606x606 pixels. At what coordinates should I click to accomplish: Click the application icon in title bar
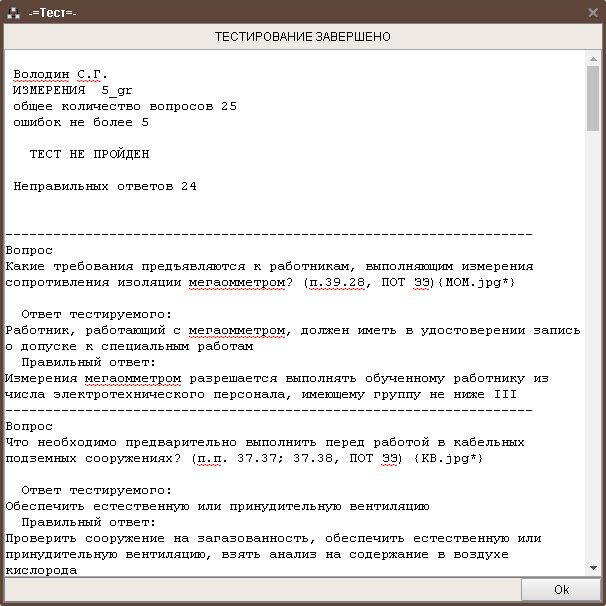(13, 11)
